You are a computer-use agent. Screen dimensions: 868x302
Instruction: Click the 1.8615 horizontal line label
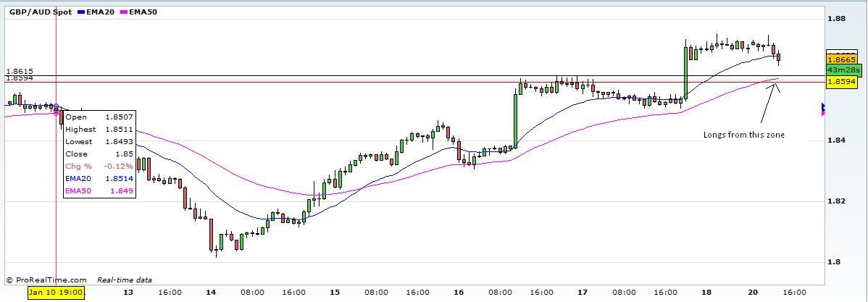[19, 72]
